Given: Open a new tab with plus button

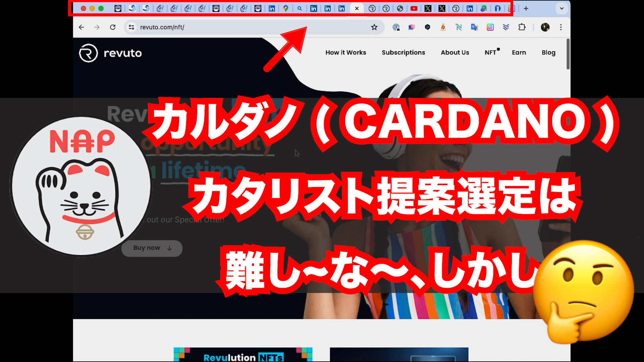Looking at the screenshot, I should click(526, 8).
